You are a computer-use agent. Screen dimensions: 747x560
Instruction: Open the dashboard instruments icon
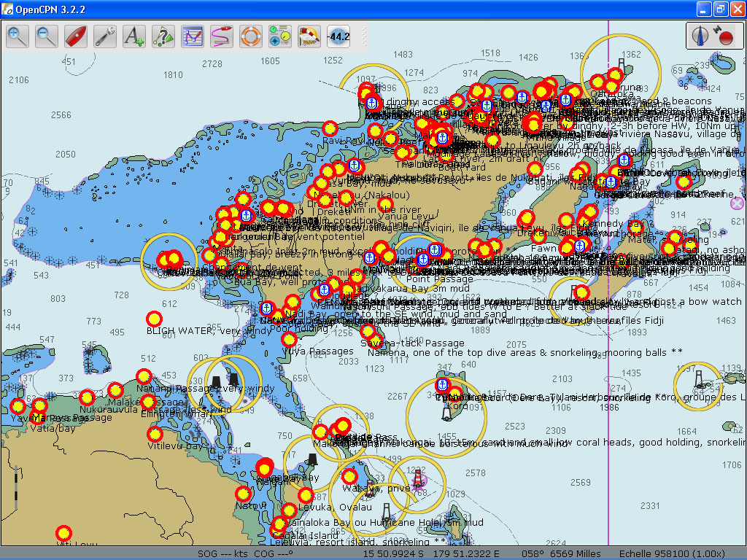tap(279, 36)
